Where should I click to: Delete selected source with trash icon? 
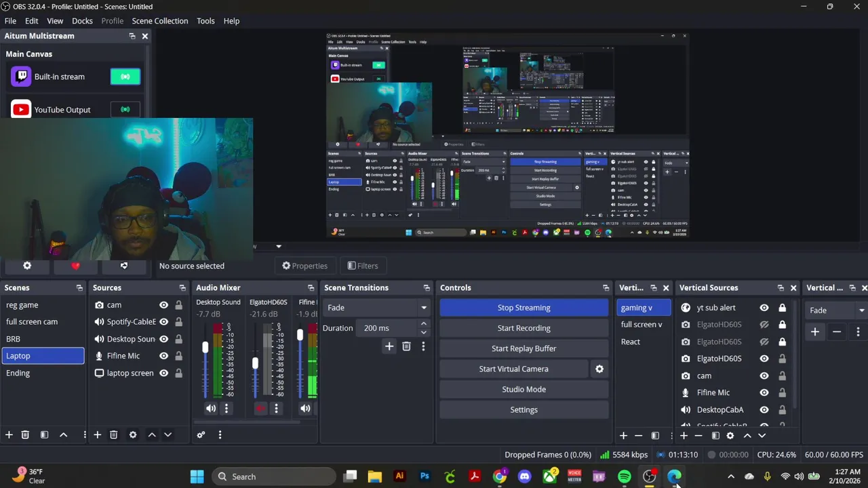114,434
